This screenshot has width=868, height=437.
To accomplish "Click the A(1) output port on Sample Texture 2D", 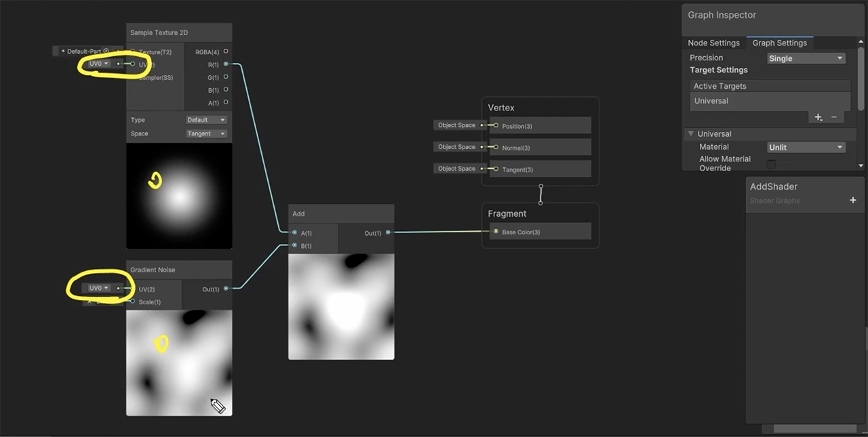I will point(226,102).
